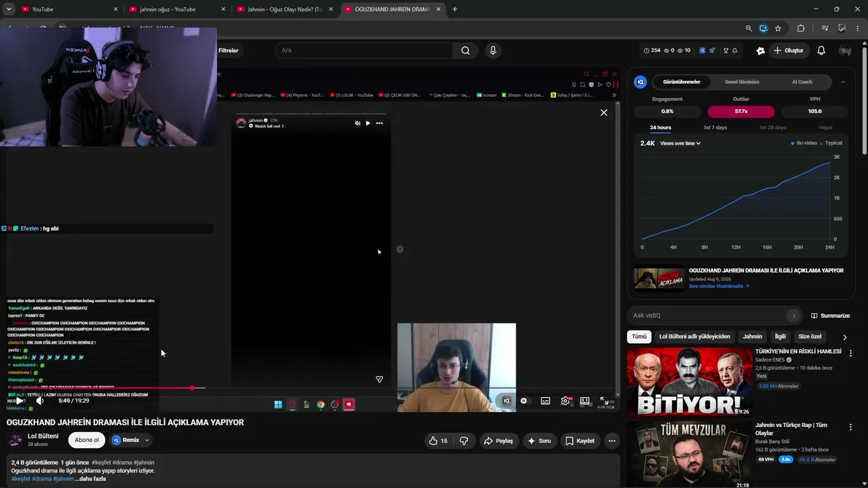Open video settings gear in player
The height and width of the screenshot is (488, 868).
click(565, 401)
